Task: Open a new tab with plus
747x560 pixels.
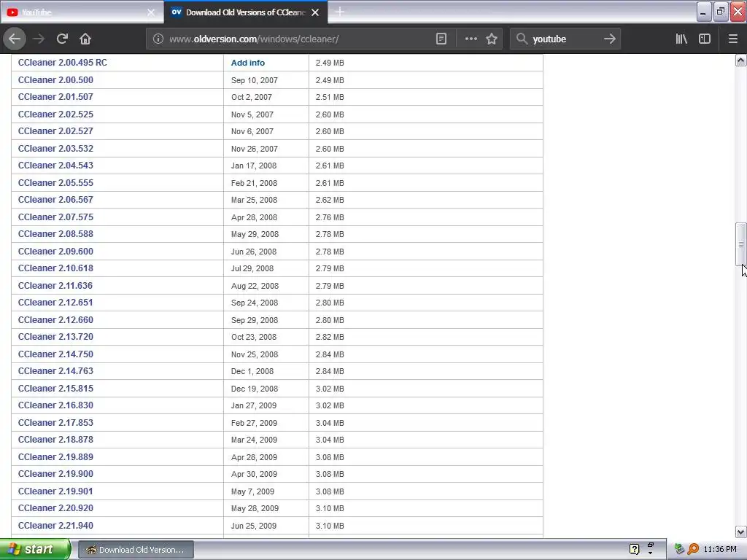Action: (x=340, y=12)
